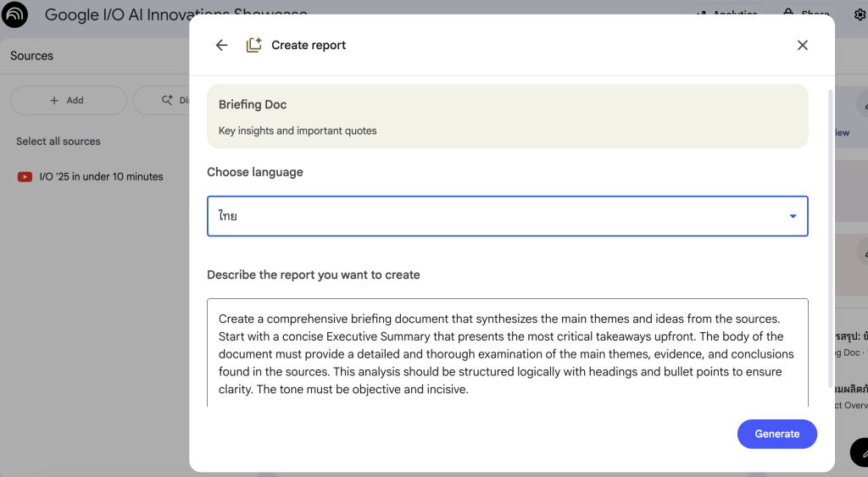Click the back arrow in Create report dialog
Image resolution: width=868 pixels, height=477 pixels.
pyautogui.click(x=221, y=46)
